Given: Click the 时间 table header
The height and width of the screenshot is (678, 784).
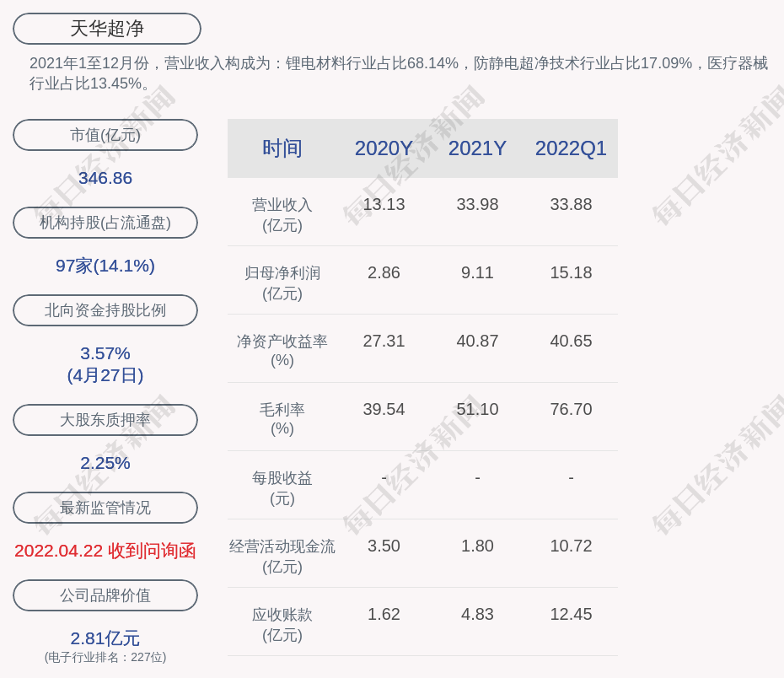Looking at the screenshot, I should point(282,148).
